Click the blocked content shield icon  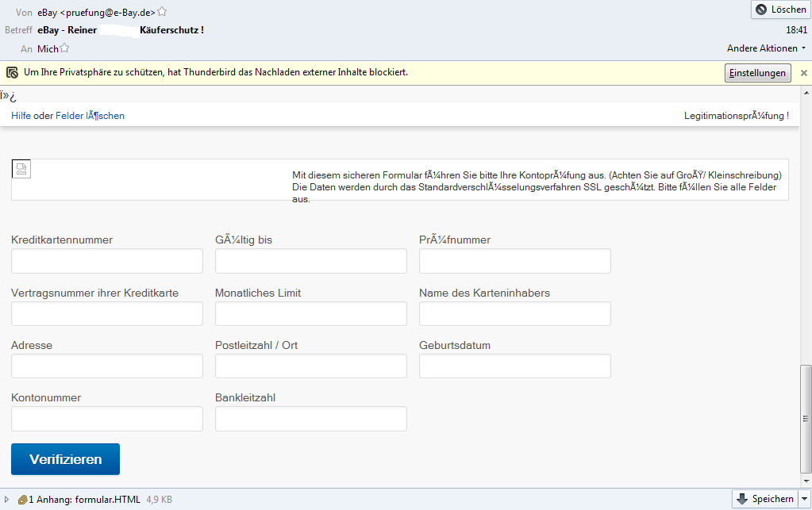tap(12, 72)
